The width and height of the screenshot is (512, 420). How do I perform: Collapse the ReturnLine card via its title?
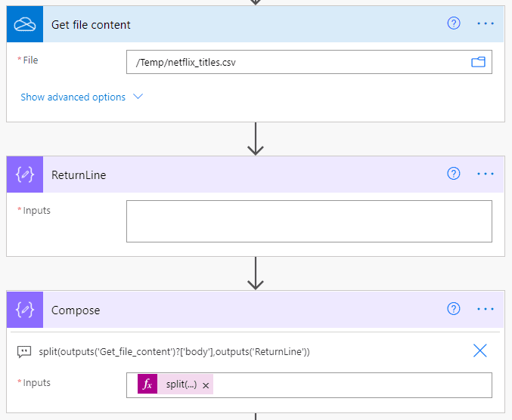pyautogui.click(x=79, y=174)
